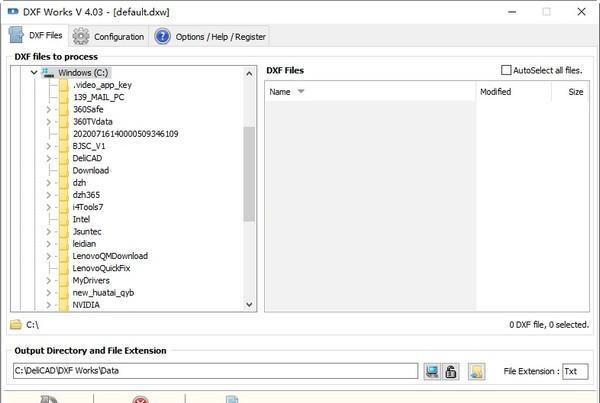
Task: Click the Name column sort arrow
Action: click(x=301, y=91)
